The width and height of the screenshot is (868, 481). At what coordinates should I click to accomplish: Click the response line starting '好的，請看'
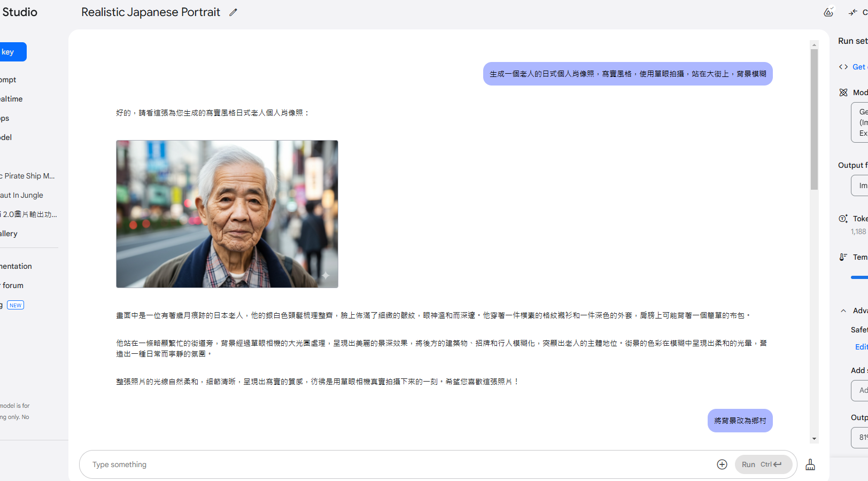pyautogui.click(x=213, y=113)
